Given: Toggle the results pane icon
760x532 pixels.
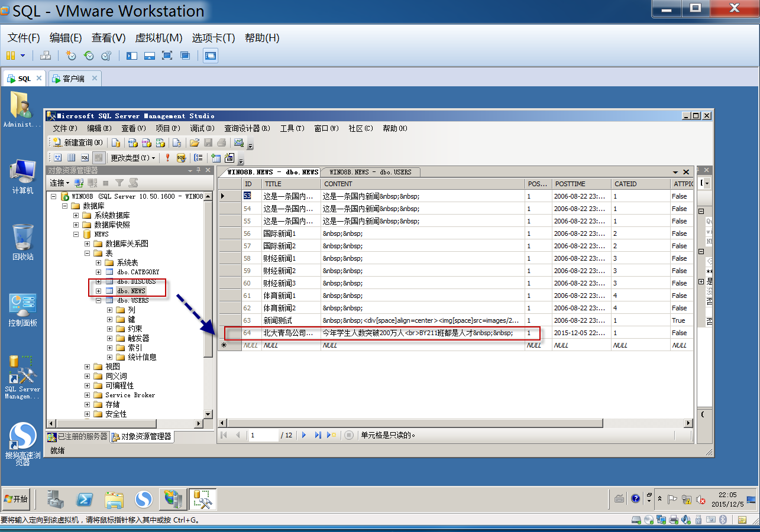Looking at the screenshot, I should click(x=99, y=157).
